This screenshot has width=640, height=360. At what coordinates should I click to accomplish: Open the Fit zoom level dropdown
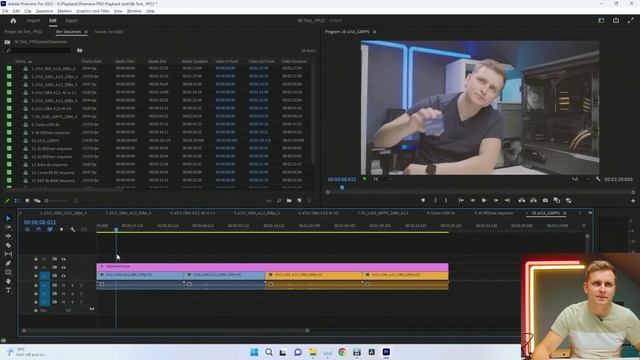click(382, 179)
